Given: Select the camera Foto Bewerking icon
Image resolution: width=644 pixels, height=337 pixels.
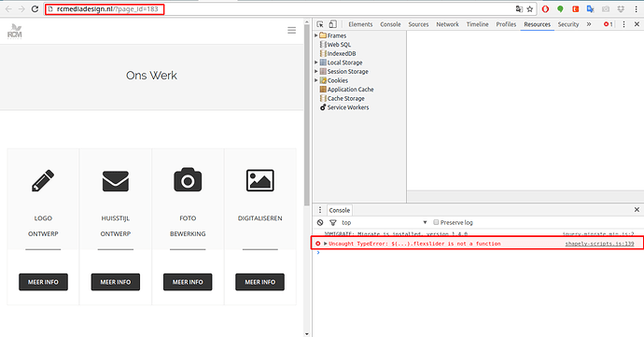Looking at the screenshot, I should click(188, 179).
